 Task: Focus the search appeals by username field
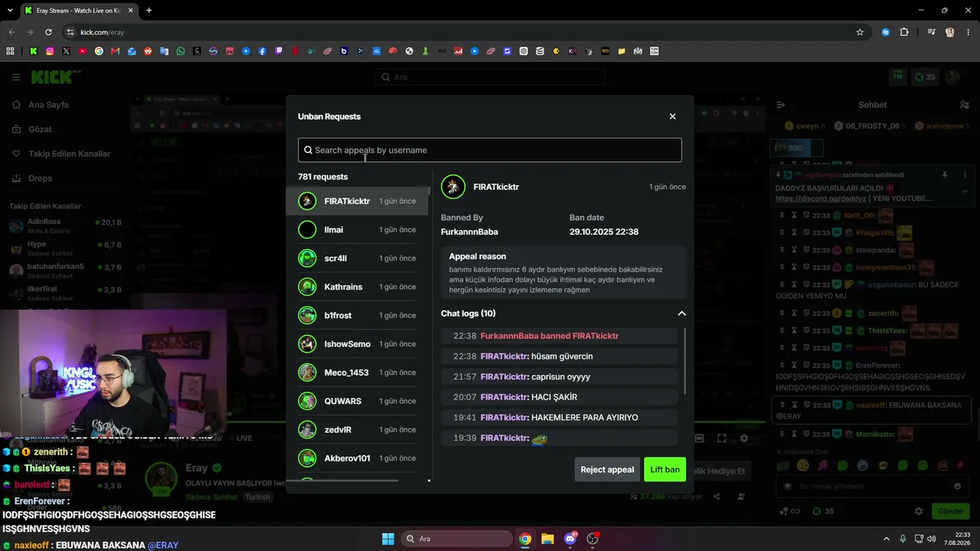pos(489,150)
